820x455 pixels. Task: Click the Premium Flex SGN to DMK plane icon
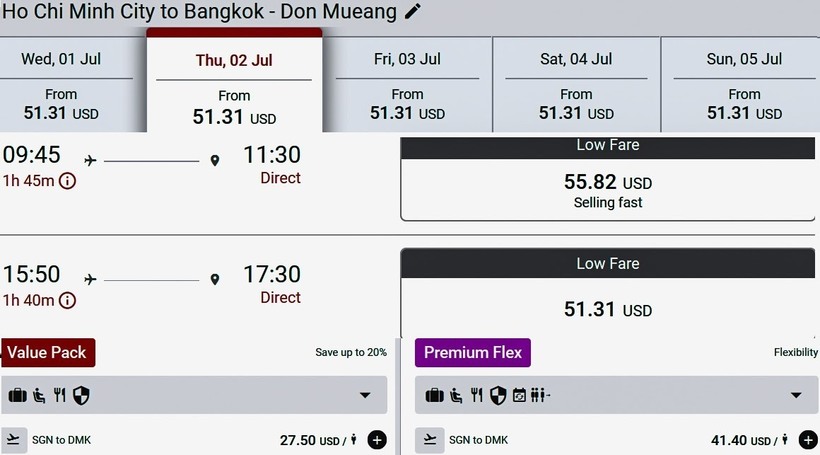pyautogui.click(x=428, y=440)
